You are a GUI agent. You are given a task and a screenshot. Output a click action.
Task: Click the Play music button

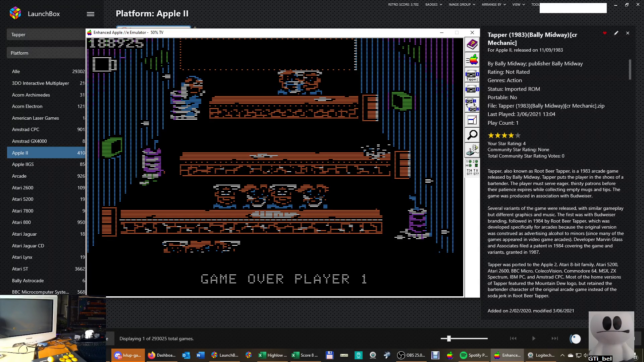point(534,339)
